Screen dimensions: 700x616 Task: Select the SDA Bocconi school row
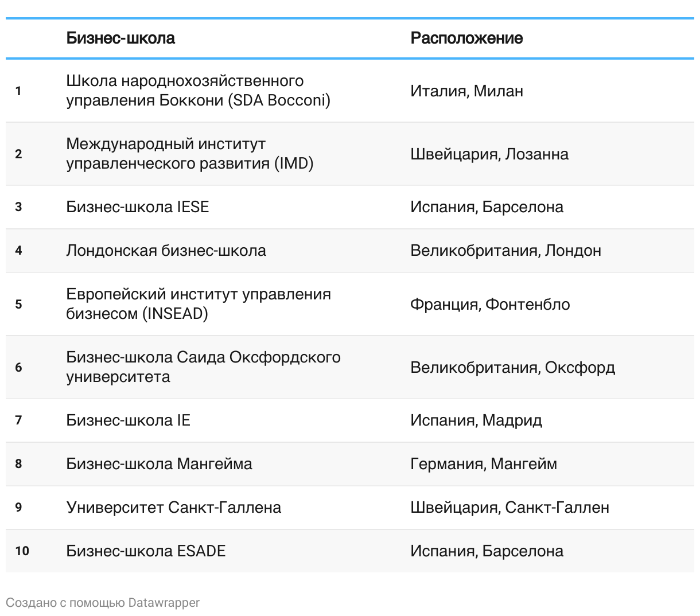pyautogui.click(x=350, y=91)
